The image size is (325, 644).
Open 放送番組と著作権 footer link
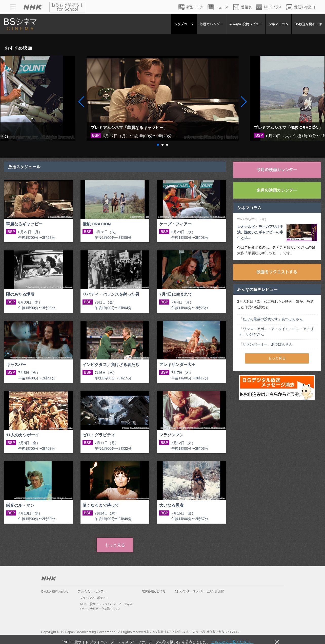pos(154,591)
